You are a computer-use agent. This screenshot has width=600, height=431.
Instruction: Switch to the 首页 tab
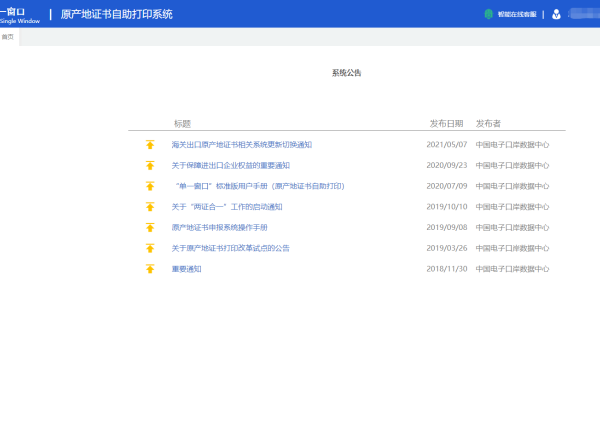[8, 37]
